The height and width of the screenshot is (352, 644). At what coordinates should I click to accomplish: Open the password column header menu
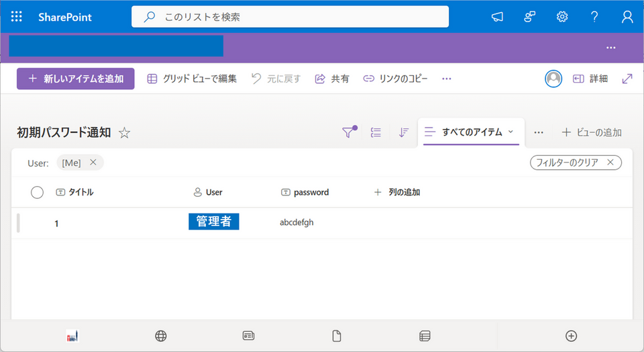[x=305, y=192]
